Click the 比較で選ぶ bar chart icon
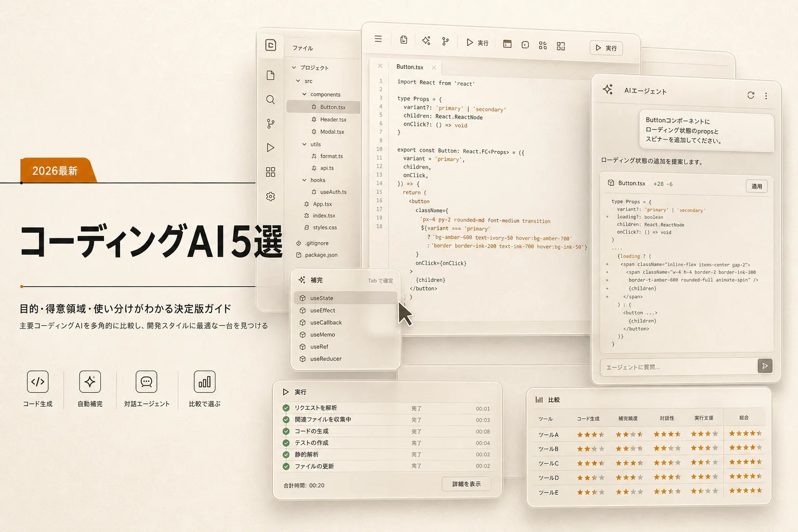 pyautogui.click(x=205, y=382)
